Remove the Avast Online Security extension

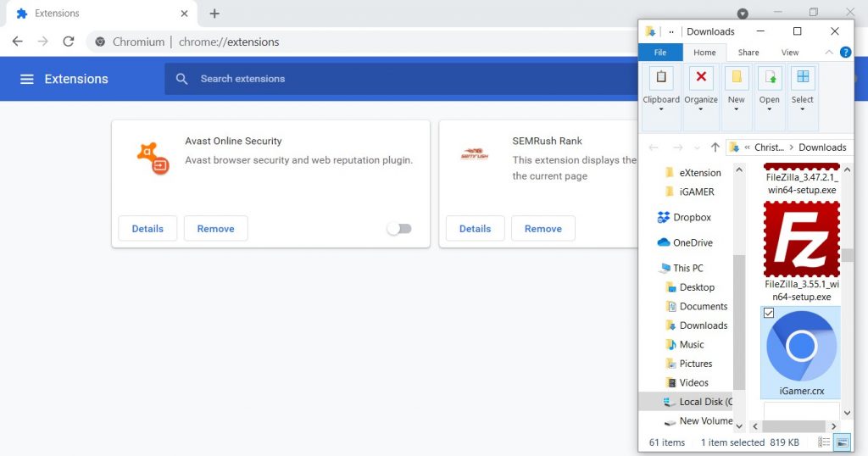coord(216,229)
